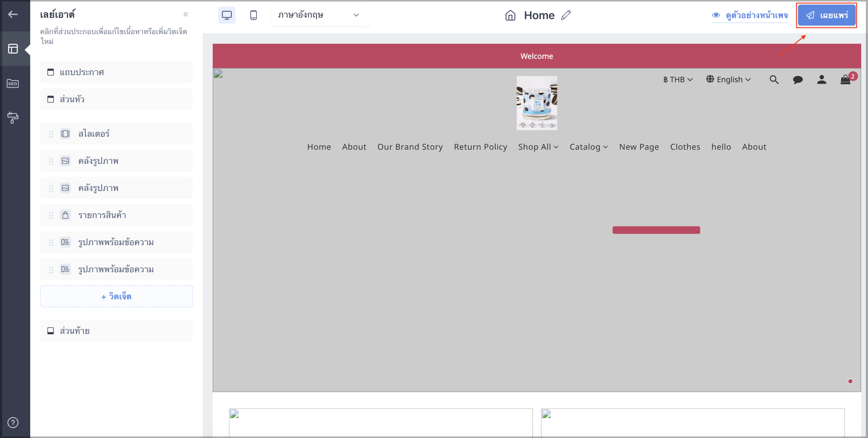This screenshot has height=438, width=868.
Task: Click the red slider pagination dot
Action: coord(850,381)
